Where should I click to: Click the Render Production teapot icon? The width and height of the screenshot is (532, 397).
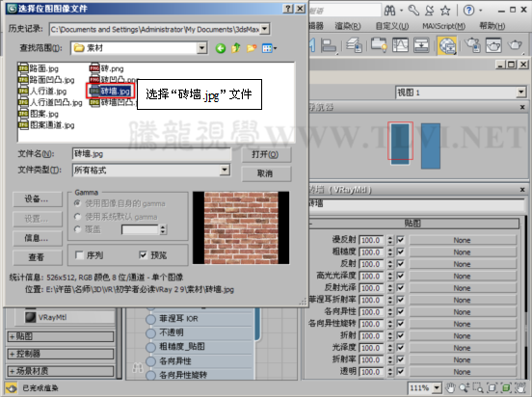(515, 44)
